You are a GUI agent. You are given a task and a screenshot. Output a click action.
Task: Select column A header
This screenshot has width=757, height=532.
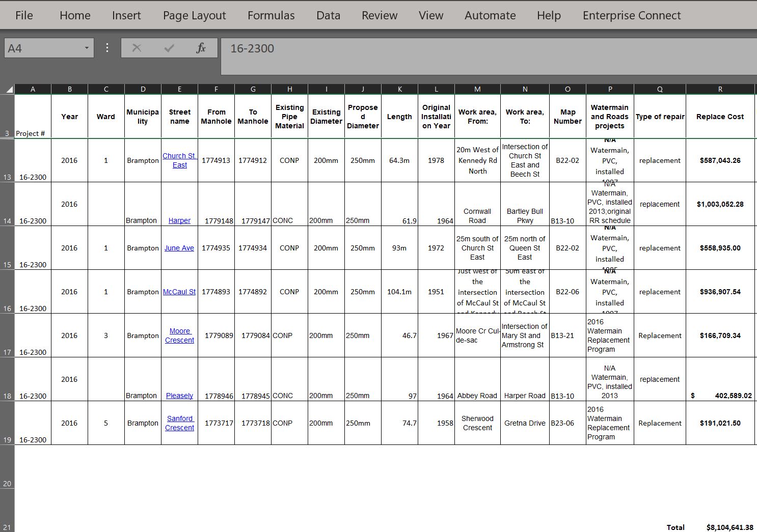point(33,89)
